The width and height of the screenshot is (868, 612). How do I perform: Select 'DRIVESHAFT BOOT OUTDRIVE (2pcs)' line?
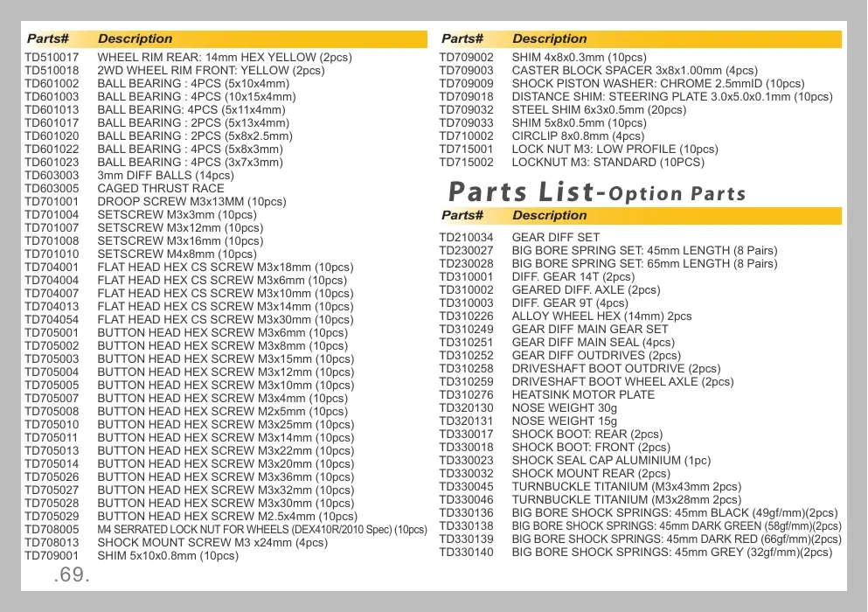[616, 368]
